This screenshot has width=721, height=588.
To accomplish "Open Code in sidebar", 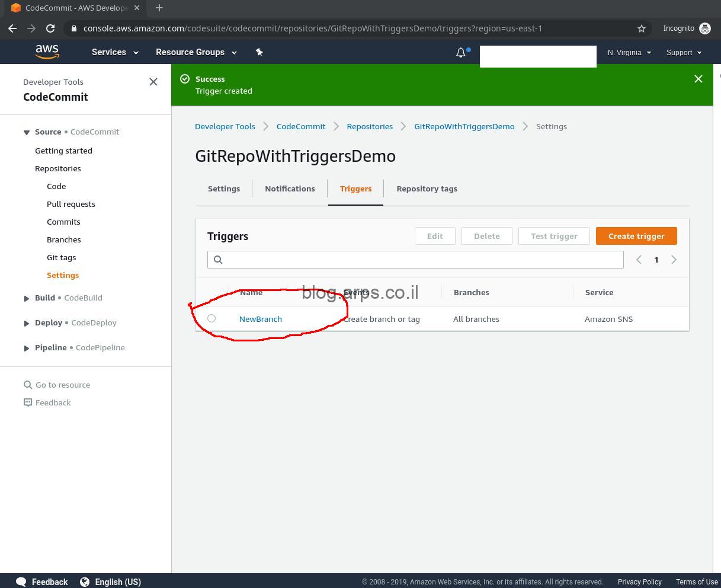I will point(56,186).
